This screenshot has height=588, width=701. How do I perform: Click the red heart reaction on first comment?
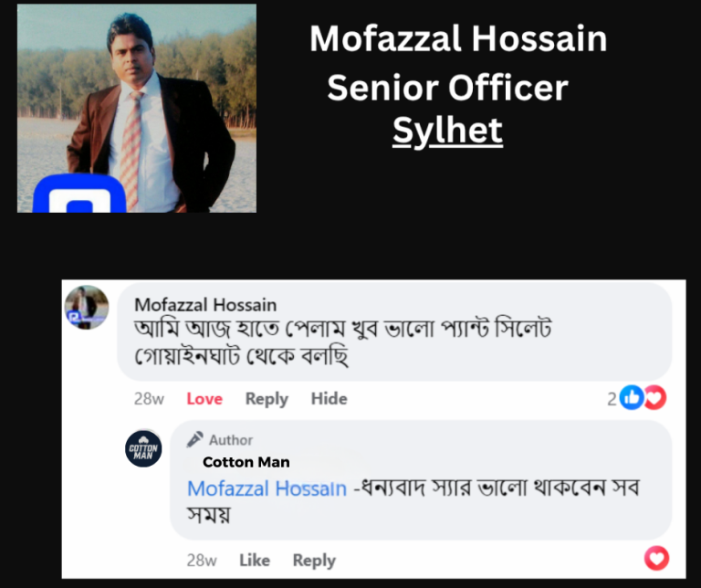[x=654, y=397]
